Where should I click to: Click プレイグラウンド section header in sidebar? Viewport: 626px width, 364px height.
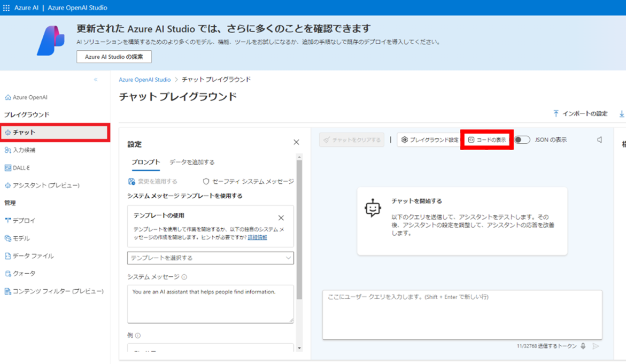pos(27,115)
